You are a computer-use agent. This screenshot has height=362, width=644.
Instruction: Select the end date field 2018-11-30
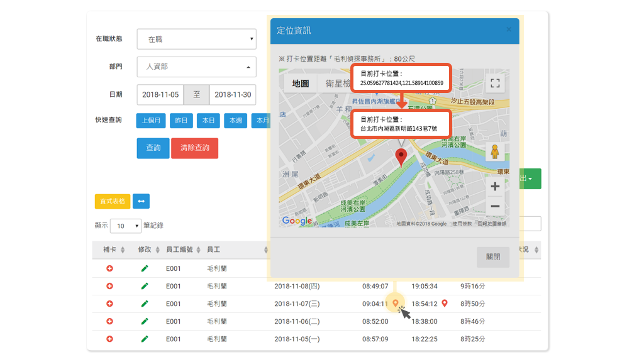coord(233,95)
